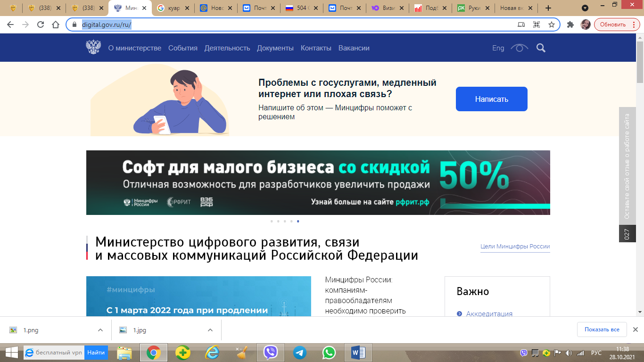Open Telegram from the taskbar

299,353
